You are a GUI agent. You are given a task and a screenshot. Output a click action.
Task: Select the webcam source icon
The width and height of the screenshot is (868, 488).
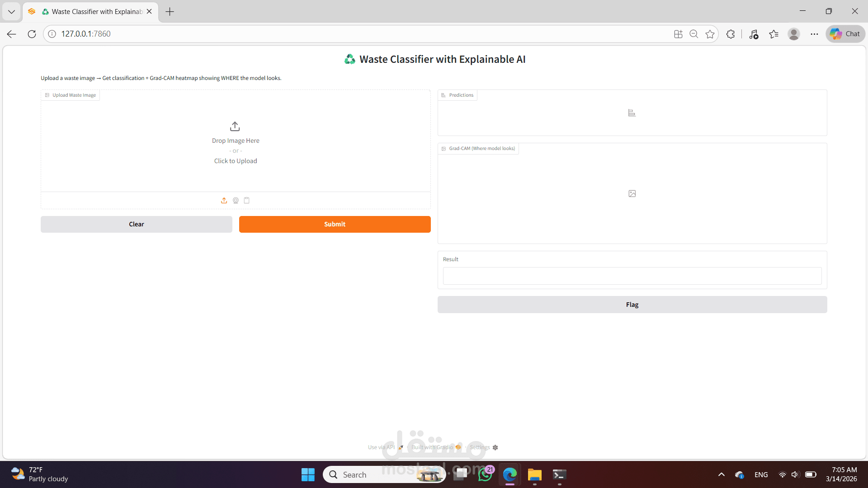tap(236, 200)
